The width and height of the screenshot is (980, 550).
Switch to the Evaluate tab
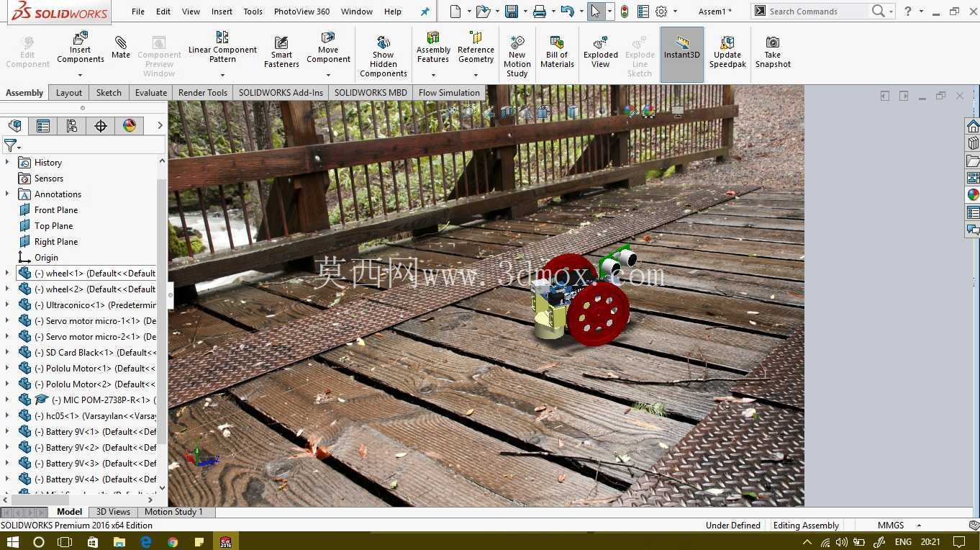[x=151, y=92]
